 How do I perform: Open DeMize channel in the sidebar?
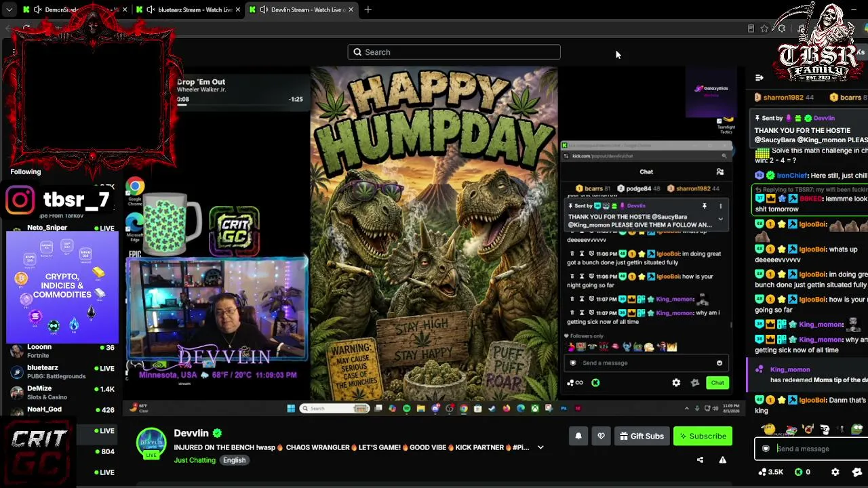coord(61,392)
